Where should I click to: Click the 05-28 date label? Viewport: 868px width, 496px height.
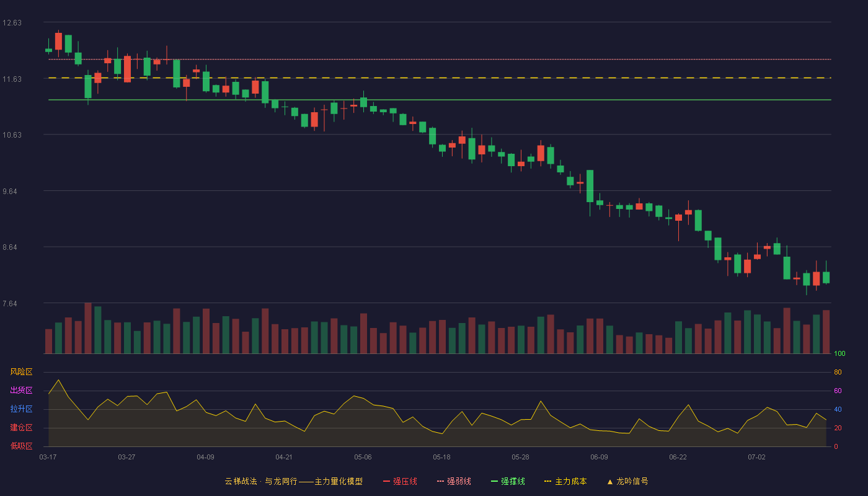(520, 457)
